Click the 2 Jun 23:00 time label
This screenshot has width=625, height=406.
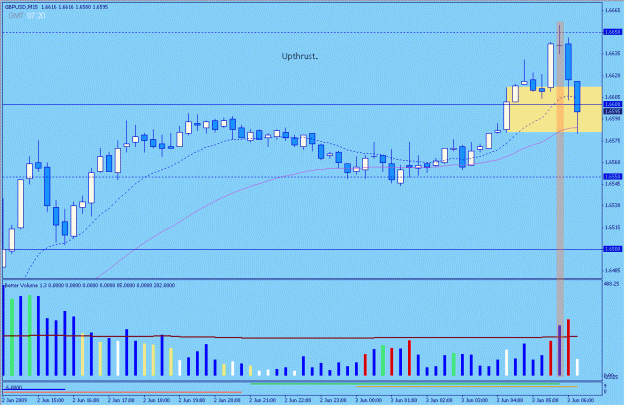point(334,400)
